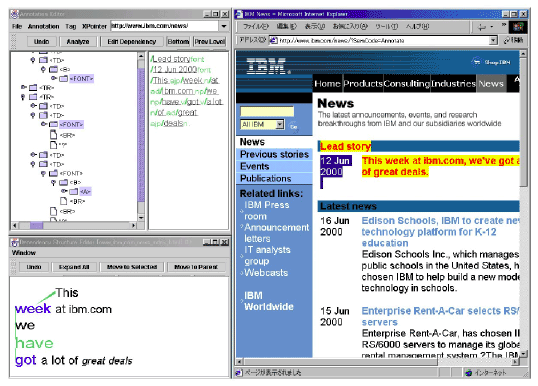Expand the collapsed TR node in tree
The height and width of the screenshot is (386, 538).
23,87
